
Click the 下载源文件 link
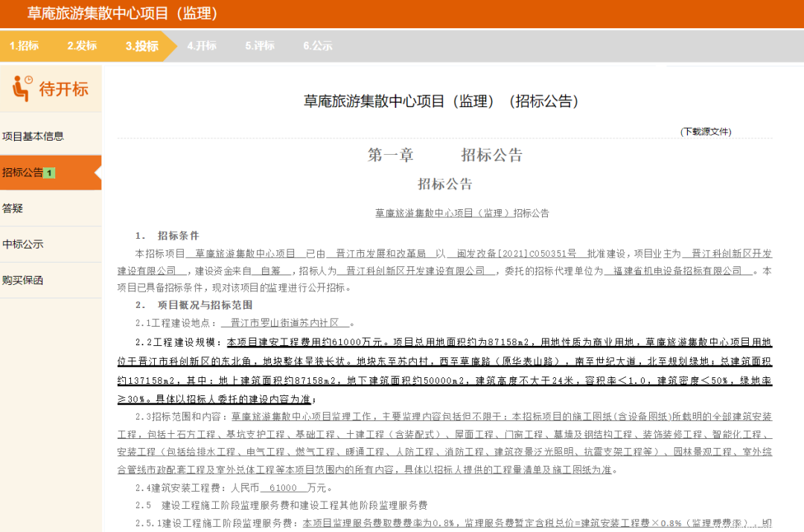click(x=706, y=132)
